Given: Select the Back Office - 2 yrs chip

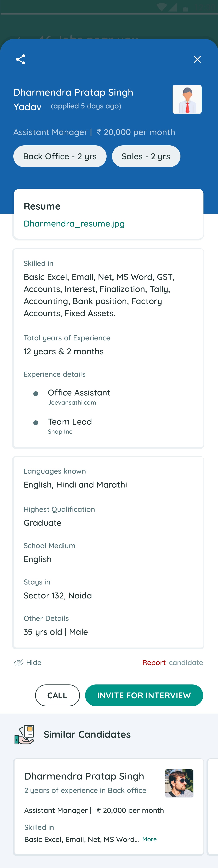Looking at the screenshot, I should (x=60, y=156).
